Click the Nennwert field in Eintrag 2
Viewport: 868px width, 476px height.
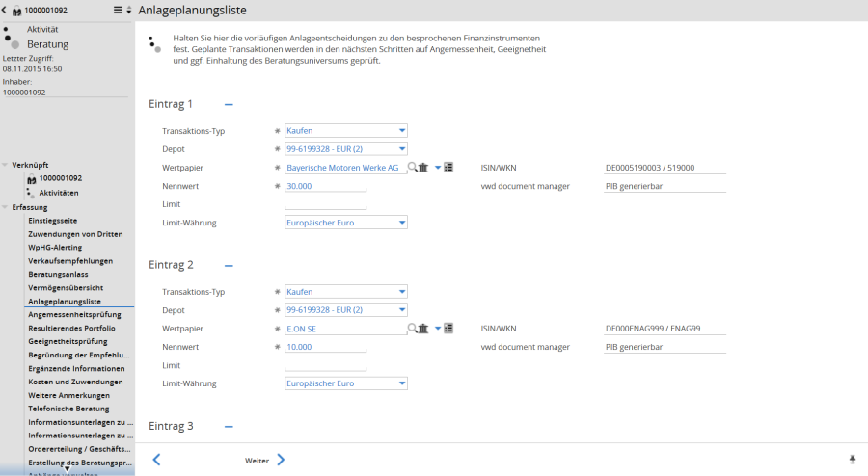click(326, 347)
